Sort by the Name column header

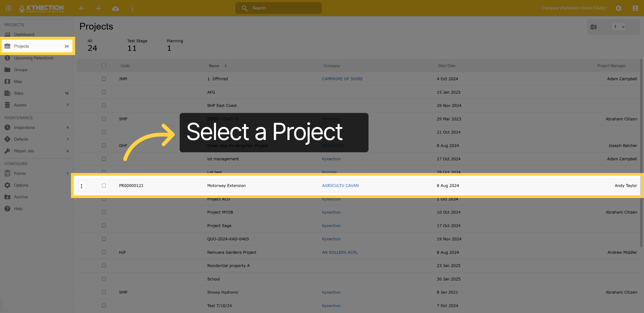214,66
